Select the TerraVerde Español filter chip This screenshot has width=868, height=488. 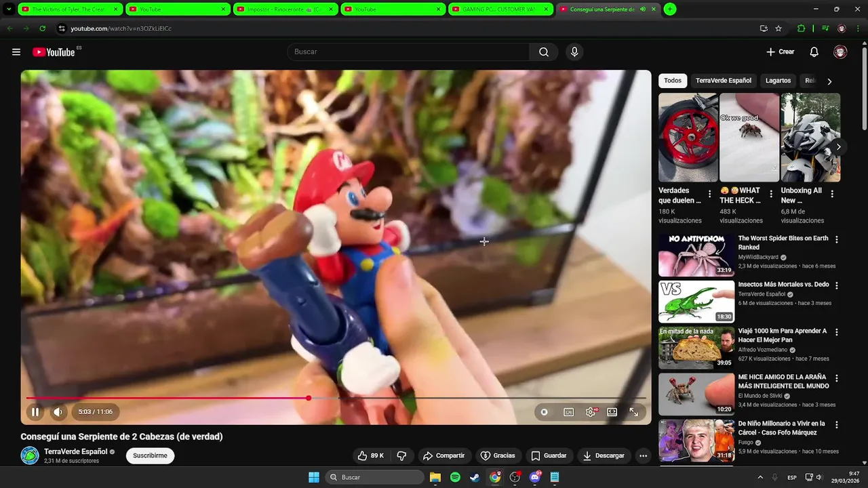(724, 81)
